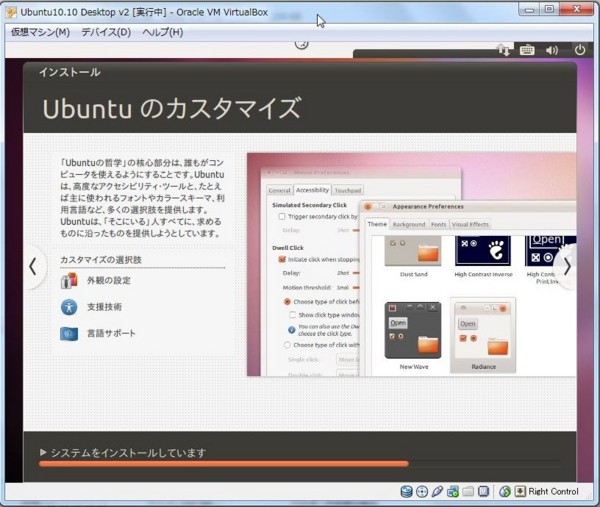
Task: Adjust the Dwell Click Delay slider
Action: (x=356, y=273)
